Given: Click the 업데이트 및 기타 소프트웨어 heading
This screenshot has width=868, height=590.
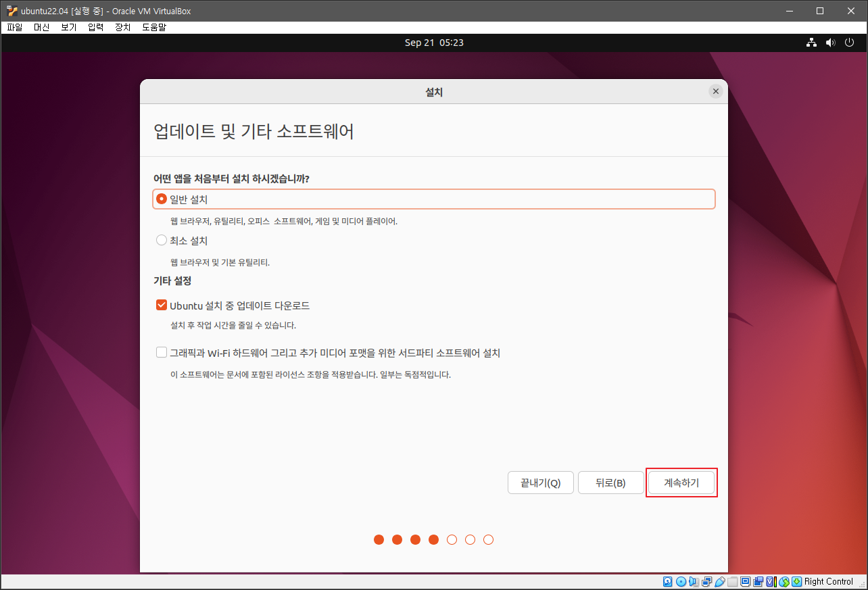Looking at the screenshot, I should (254, 131).
